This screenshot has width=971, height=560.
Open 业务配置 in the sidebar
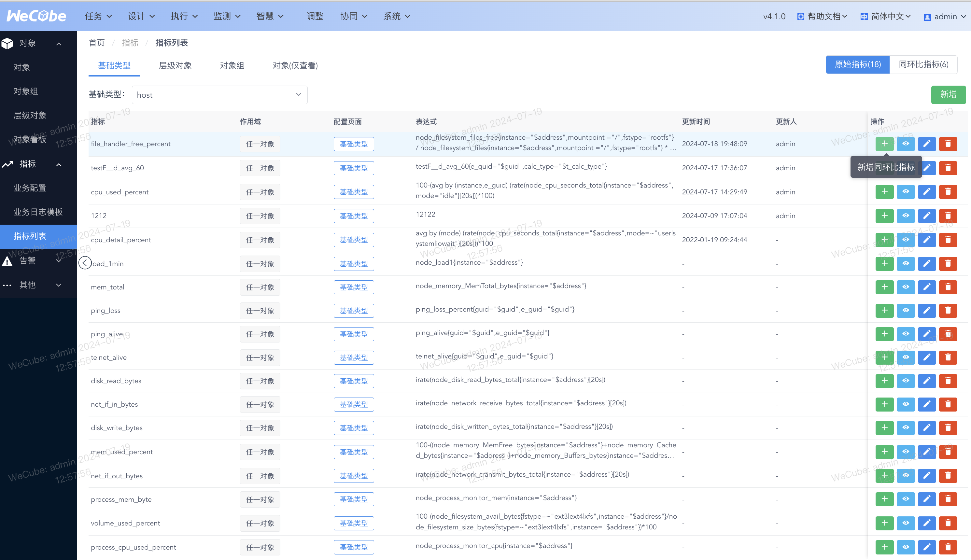click(30, 188)
